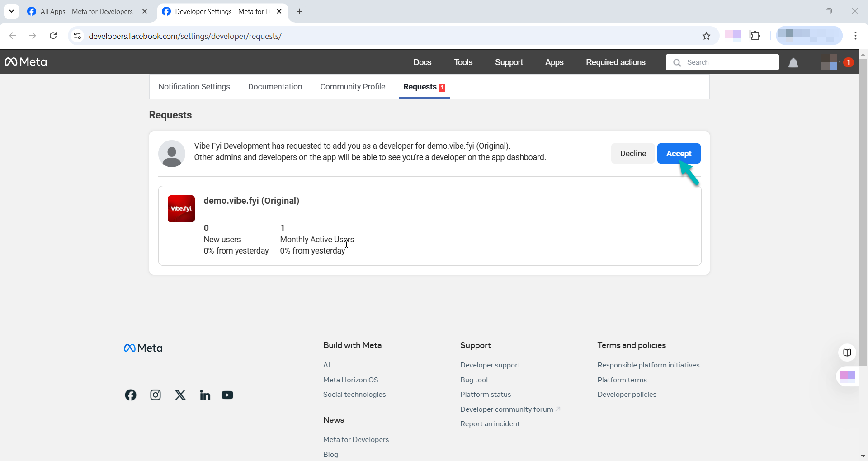The height and width of the screenshot is (461, 868).
Task: Close the Developer Settings browser tab
Action: click(x=279, y=11)
